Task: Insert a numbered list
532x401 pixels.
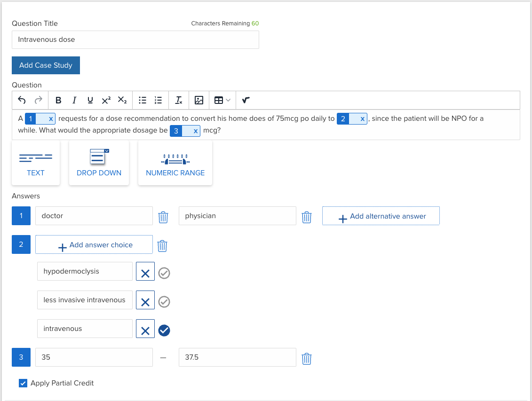Action: 158,100
